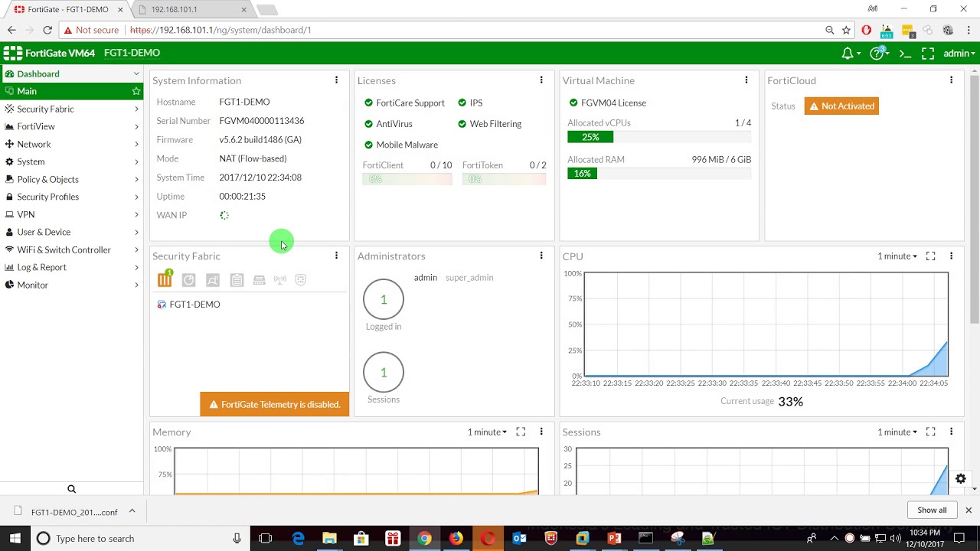Screen dimensions: 980x551
Task: Click Virtual Machine widget options menu
Action: pos(746,80)
